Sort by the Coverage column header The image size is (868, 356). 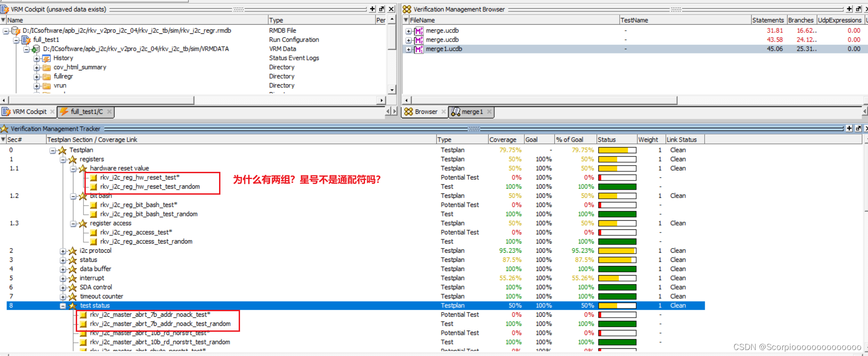(506, 140)
